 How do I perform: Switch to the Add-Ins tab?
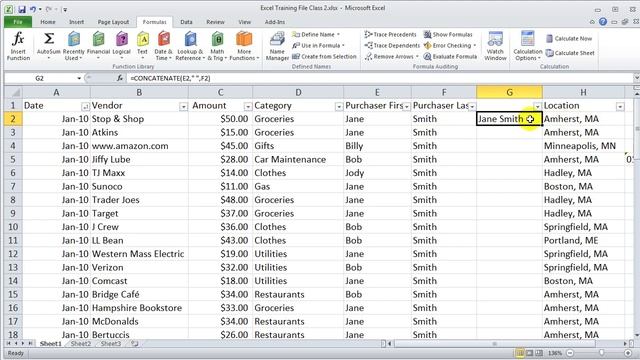point(275,22)
